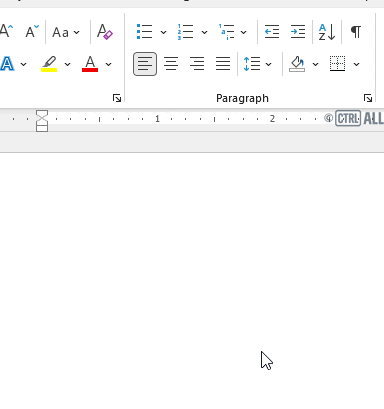Toggle Align Left paragraph alignment
The image size is (384, 409).
point(145,64)
